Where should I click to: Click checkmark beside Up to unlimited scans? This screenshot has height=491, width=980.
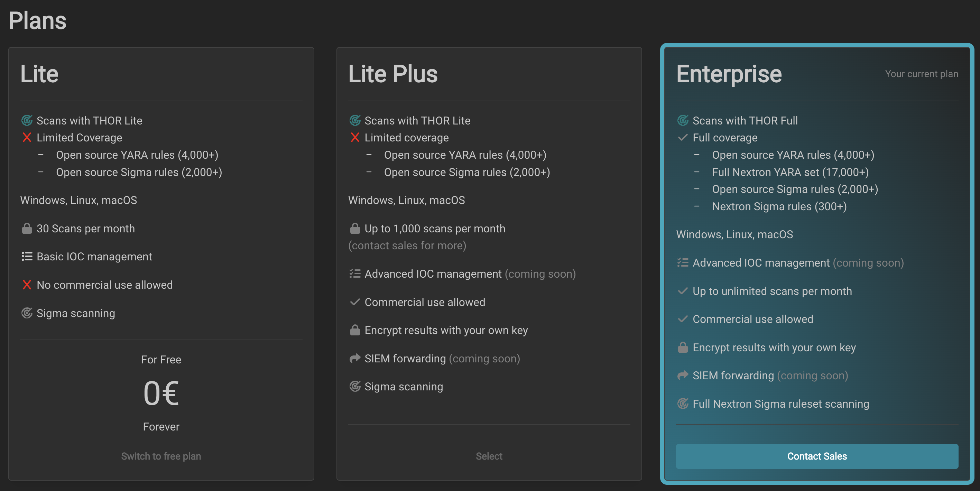point(683,291)
